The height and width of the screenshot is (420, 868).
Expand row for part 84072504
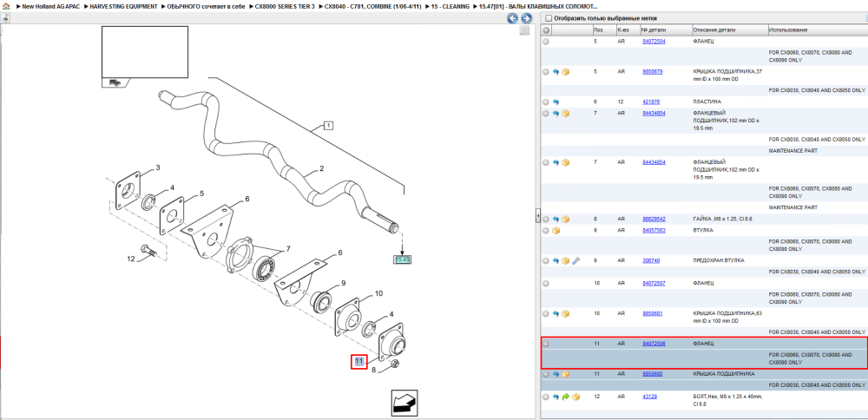click(546, 42)
